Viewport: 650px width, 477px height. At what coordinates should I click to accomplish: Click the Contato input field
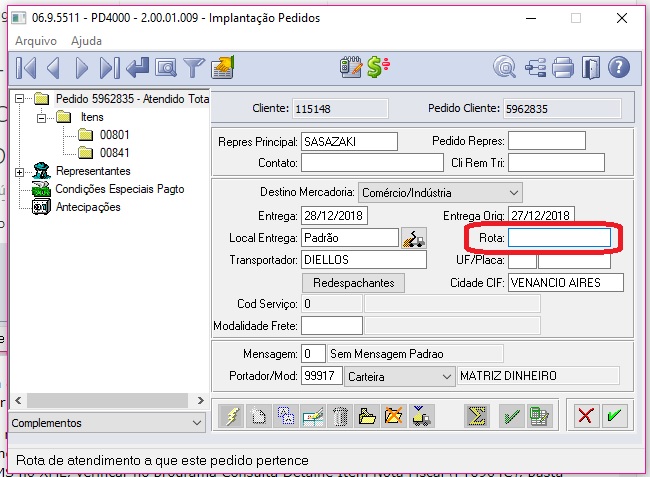pos(372,163)
